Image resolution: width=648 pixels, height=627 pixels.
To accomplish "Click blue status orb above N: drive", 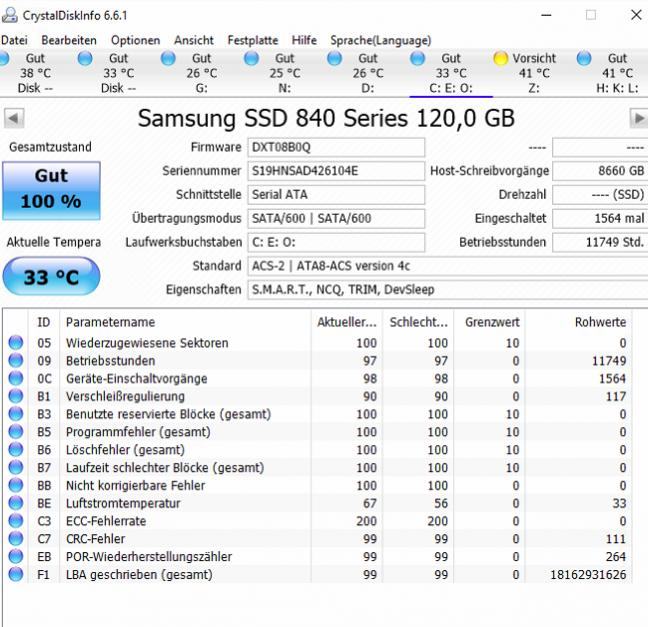I will [251, 58].
